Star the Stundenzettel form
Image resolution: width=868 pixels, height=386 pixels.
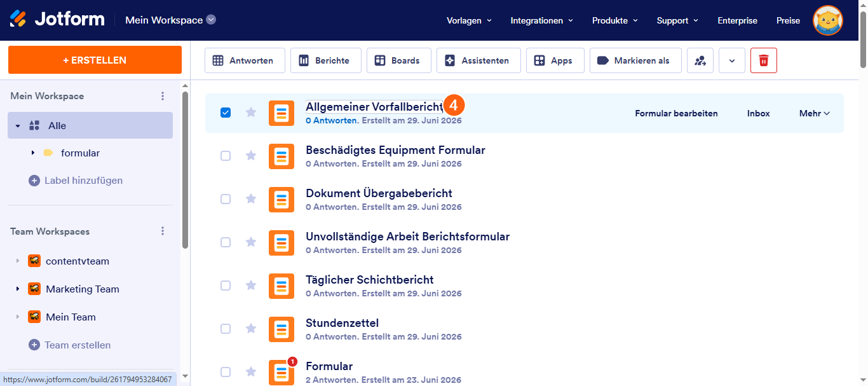coord(251,329)
